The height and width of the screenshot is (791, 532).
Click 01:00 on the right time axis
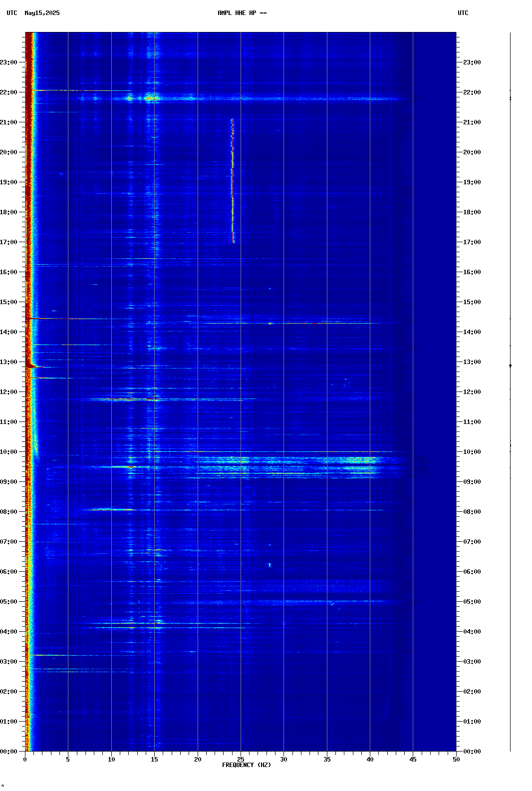pyautogui.click(x=472, y=722)
